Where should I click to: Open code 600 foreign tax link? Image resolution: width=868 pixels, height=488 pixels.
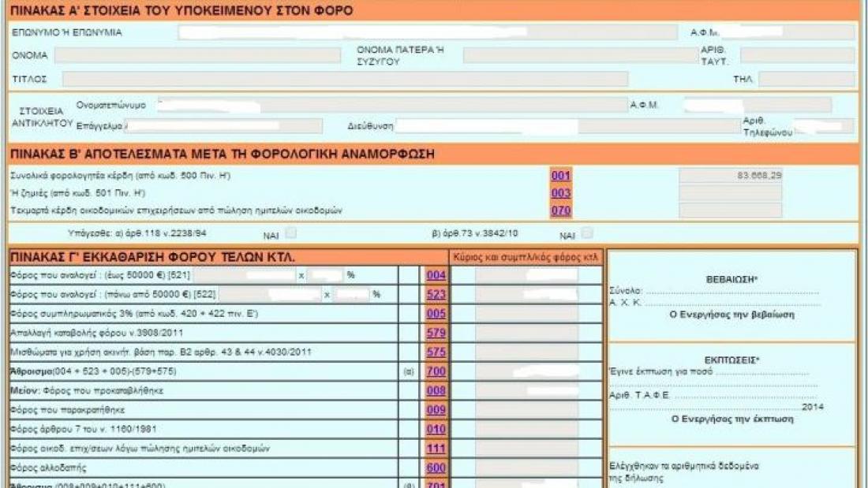(436, 468)
